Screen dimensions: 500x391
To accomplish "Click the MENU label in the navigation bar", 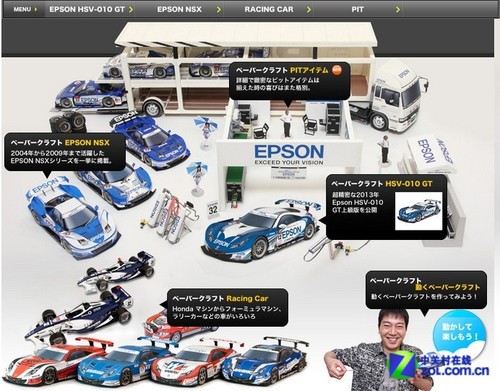I will (x=22, y=9).
